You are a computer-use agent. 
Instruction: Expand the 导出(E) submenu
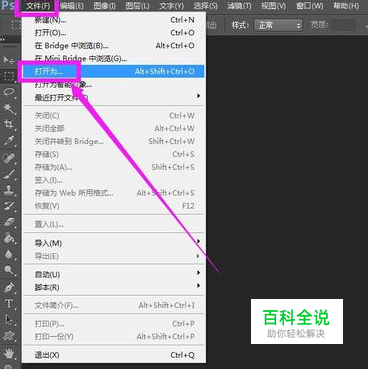[x=113, y=256]
